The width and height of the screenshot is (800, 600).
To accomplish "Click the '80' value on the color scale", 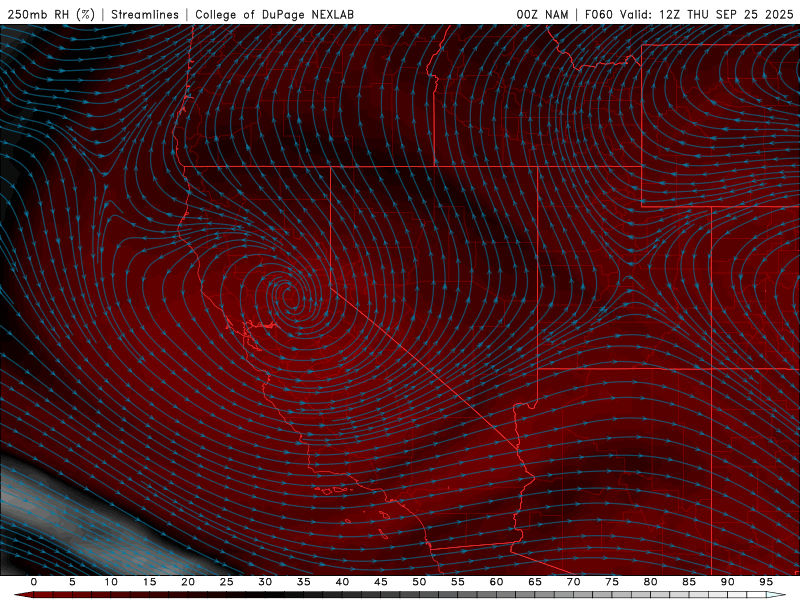I will 650,582.
